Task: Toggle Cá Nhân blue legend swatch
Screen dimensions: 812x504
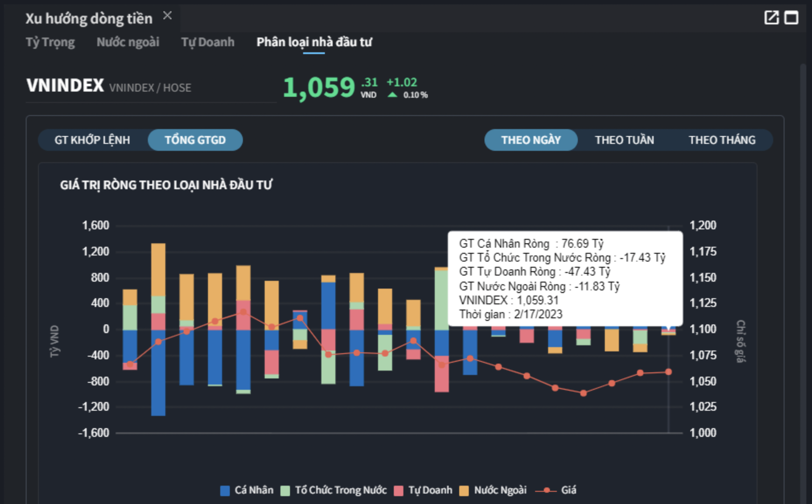Action: tap(225, 490)
